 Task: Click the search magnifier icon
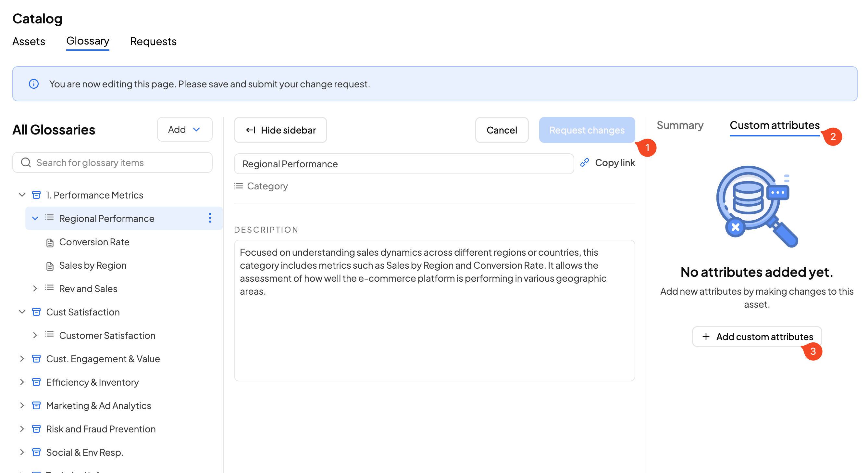click(26, 162)
